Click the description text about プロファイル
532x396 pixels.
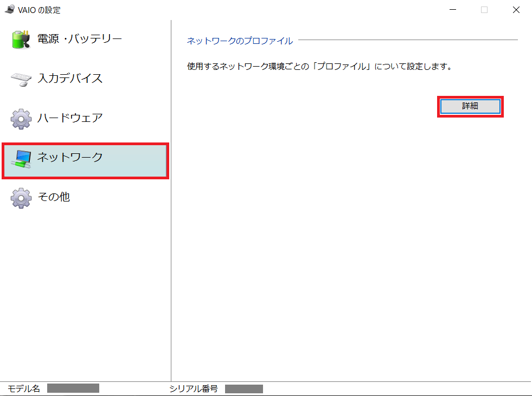click(x=319, y=67)
